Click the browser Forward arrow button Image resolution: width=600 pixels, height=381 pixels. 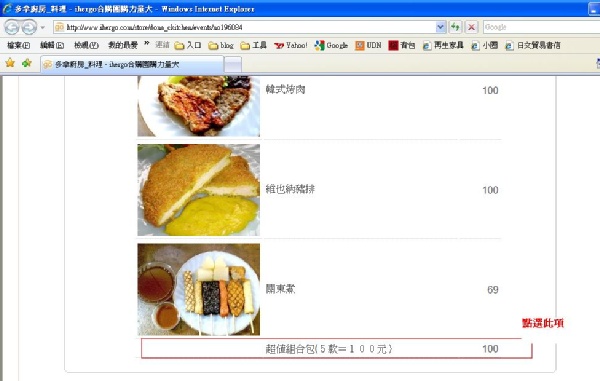tap(29, 27)
